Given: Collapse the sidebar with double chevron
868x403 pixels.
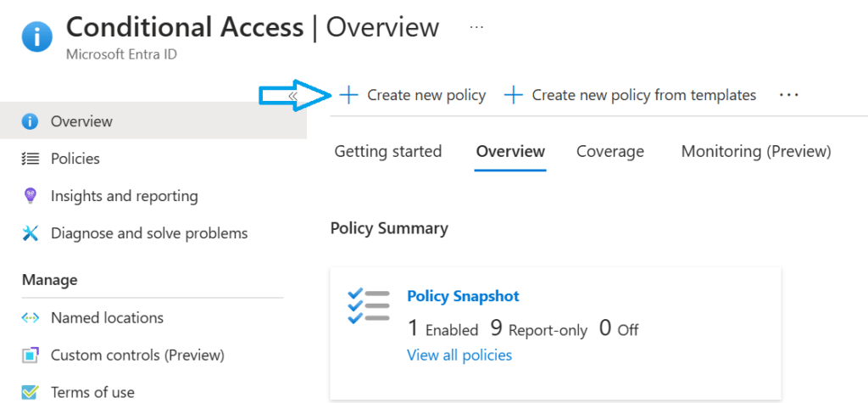Looking at the screenshot, I should point(292,96).
